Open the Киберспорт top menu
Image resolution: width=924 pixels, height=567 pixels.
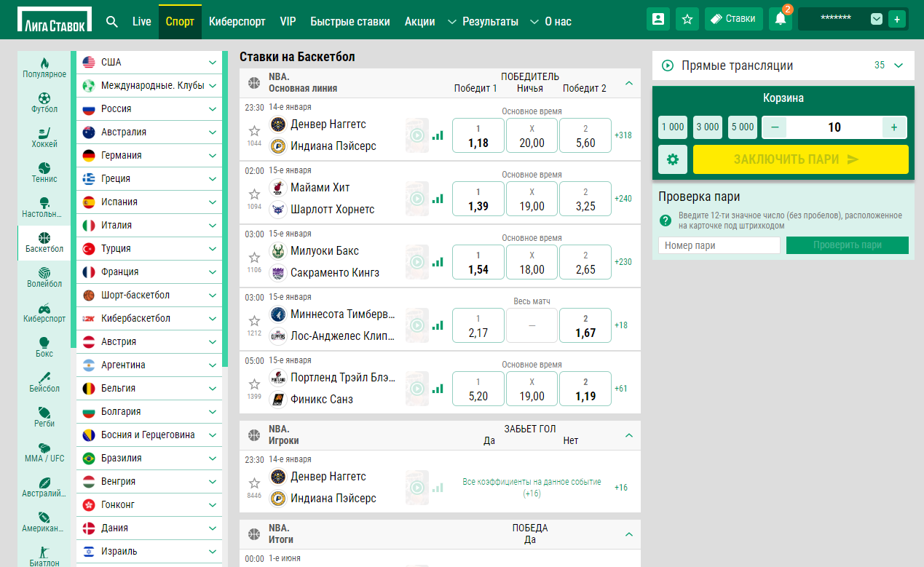click(x=237, y=21)
